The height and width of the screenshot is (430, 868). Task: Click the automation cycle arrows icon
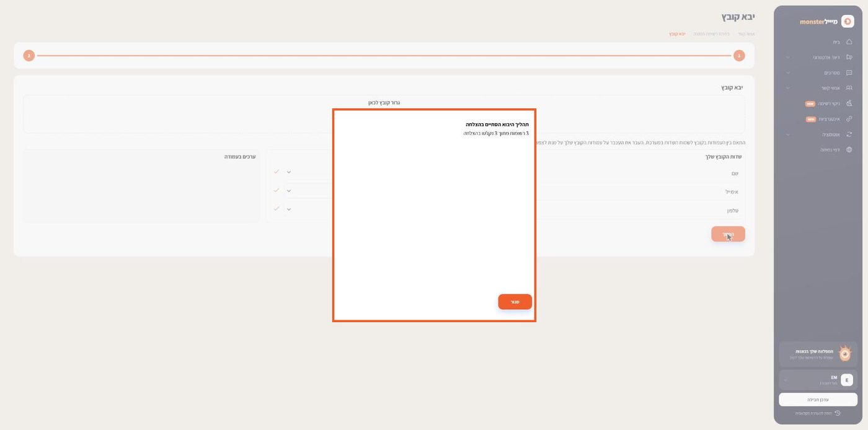pos(849,134)
